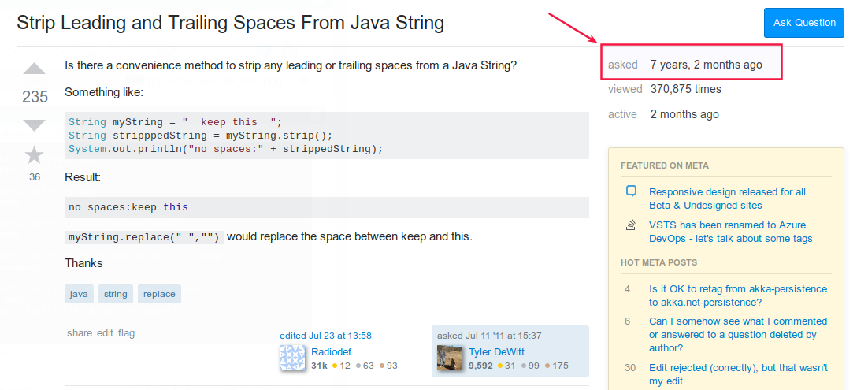Open the replace tag
This screenshot has height=390, width=868.
point(159,294)
